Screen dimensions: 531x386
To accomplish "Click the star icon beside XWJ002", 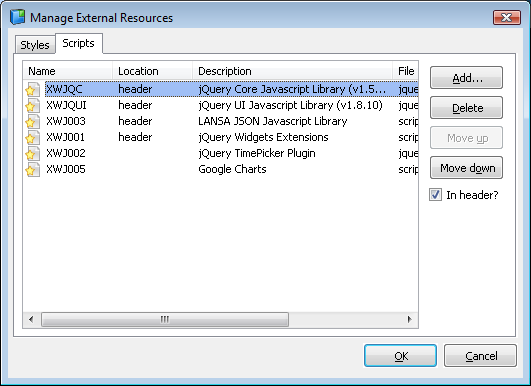I will 33,153.
